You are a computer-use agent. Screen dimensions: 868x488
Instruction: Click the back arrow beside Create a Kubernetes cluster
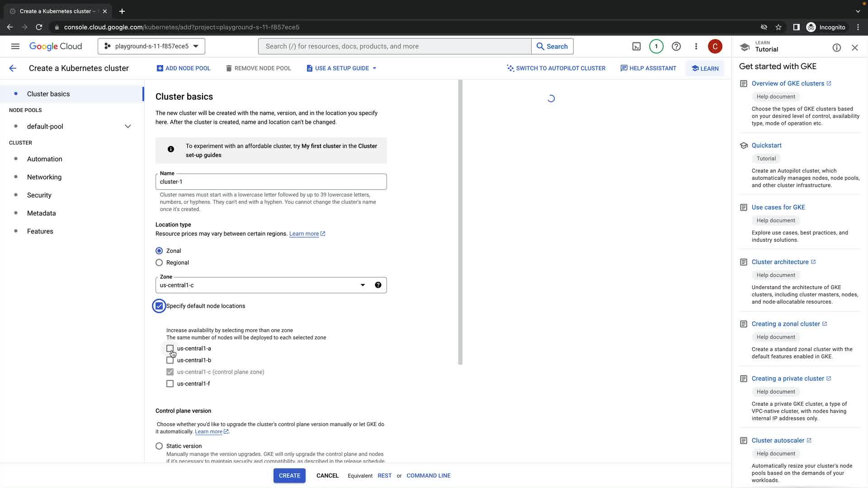click(x=13, y=68)
